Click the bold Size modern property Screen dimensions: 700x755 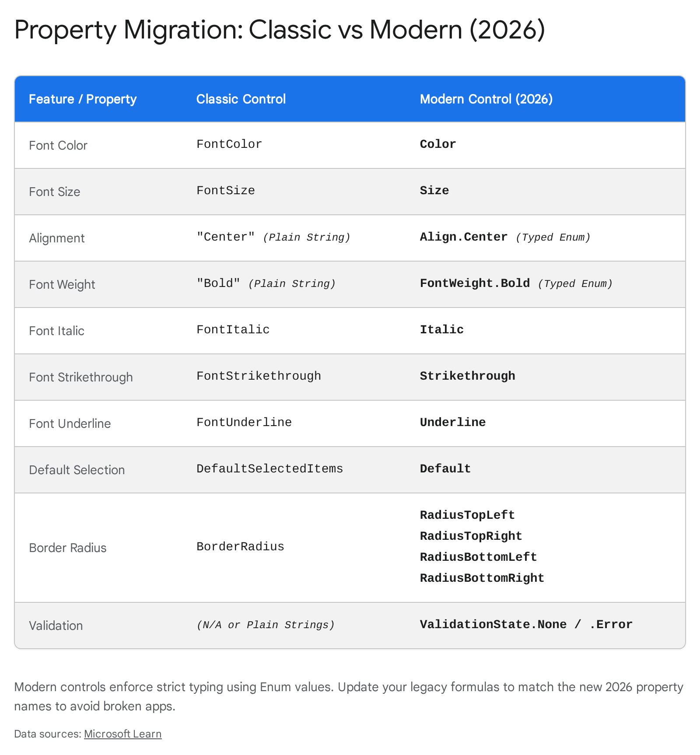434,191
